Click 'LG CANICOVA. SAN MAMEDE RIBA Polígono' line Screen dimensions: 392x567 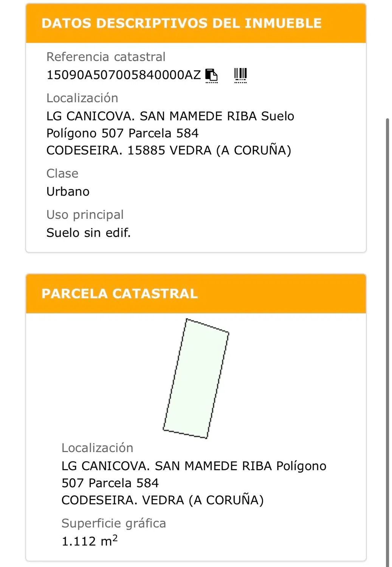click(194, 466)
